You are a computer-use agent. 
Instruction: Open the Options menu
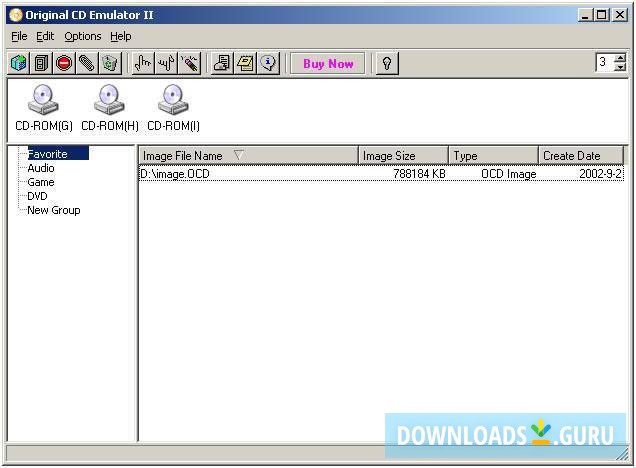tap(83, 36)
